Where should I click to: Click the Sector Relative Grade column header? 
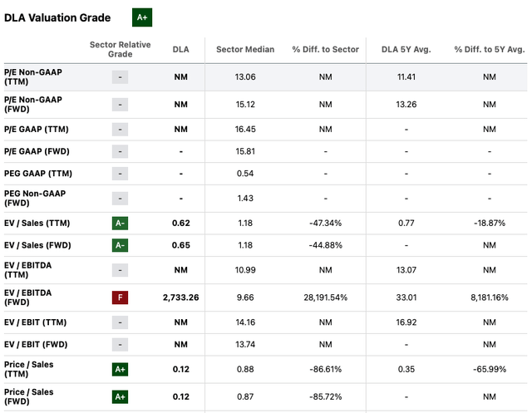[x=120, y=49]
